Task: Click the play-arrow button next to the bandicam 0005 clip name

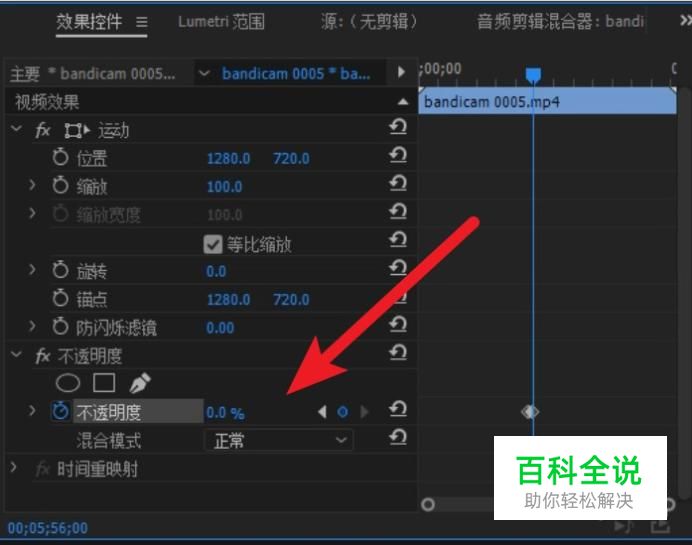Action: 401,72
